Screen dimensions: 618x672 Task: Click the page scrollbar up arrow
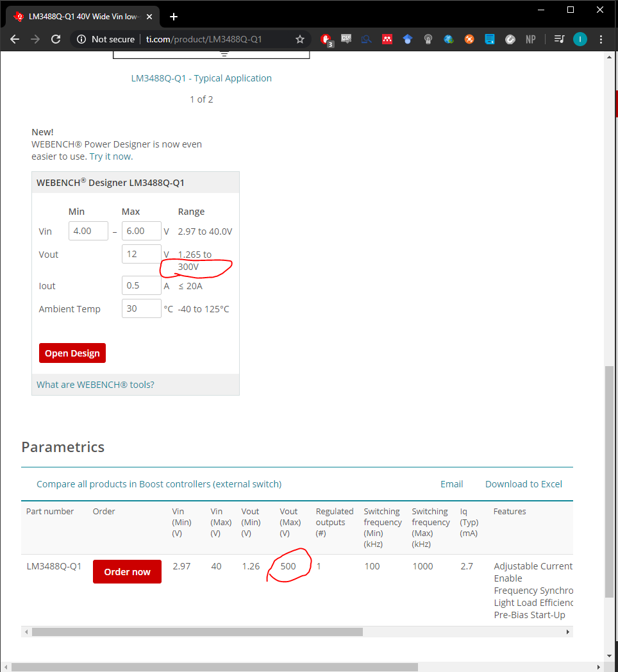pyautogui.click(x=610, y=57)
